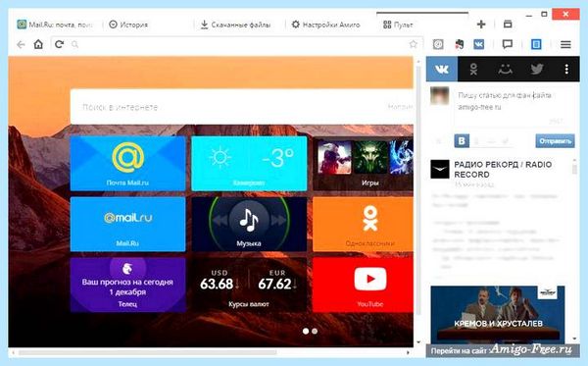Open the VK toolbar icon
The image size is (588, 366).
479,44
